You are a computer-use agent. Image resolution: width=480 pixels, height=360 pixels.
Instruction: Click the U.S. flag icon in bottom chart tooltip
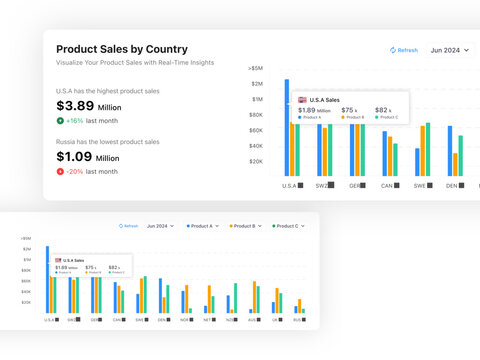pyautogui.click(x=58, y=260)
